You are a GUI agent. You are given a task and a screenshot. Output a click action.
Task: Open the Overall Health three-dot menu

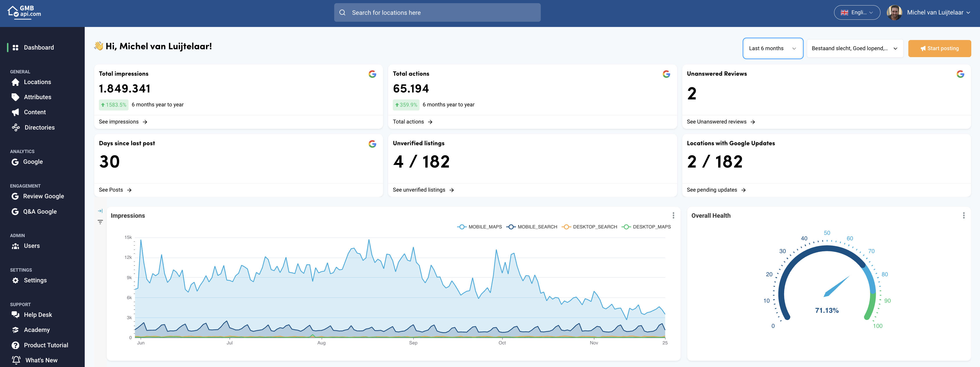point(963,216)
